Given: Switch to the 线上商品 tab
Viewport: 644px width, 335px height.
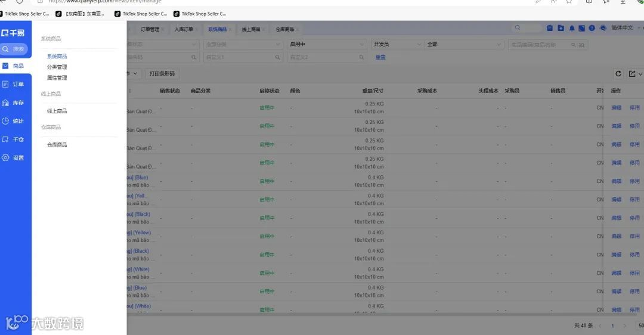Looking at the screenshot, I should tap(250, 29).
